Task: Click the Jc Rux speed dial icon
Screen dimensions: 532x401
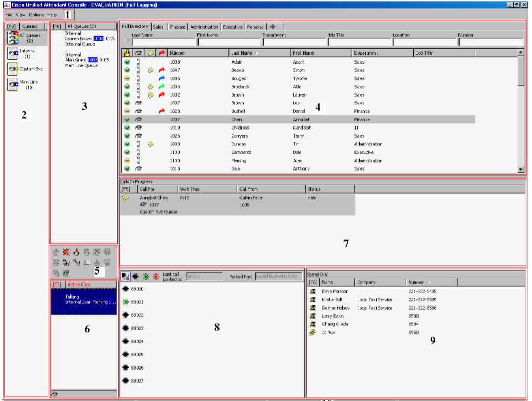Action: point(313,333)
